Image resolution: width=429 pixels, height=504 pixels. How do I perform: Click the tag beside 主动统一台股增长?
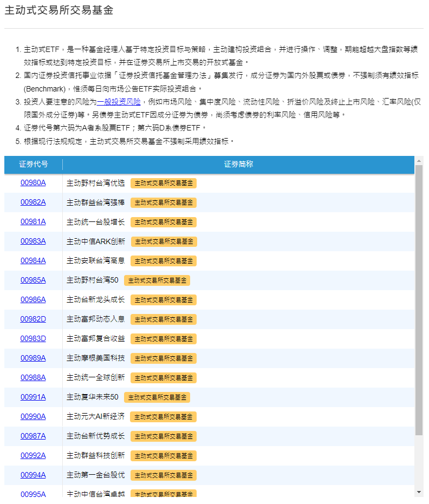pos(164,222)
